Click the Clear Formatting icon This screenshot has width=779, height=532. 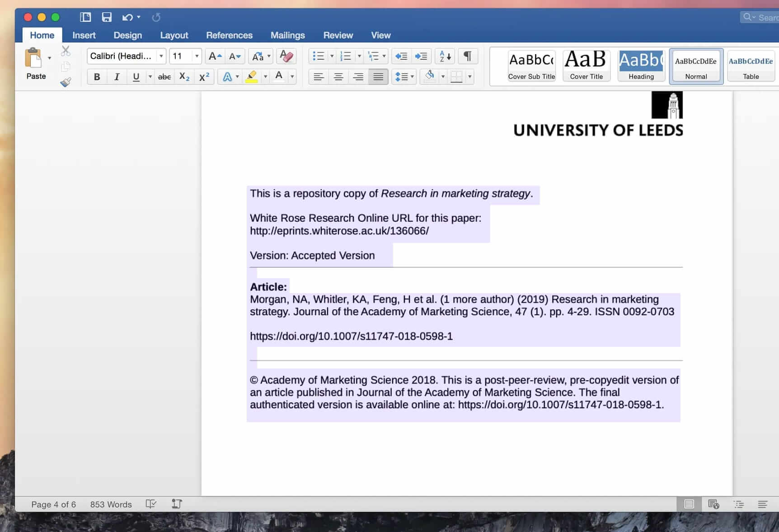click(x=286, y=56)
